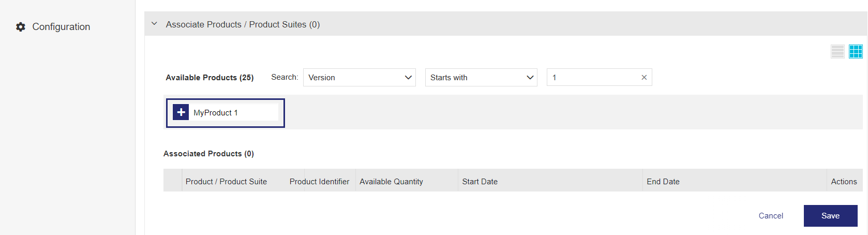Switch to list view layout
Screen dimensions: 868x235
point(837,51)
